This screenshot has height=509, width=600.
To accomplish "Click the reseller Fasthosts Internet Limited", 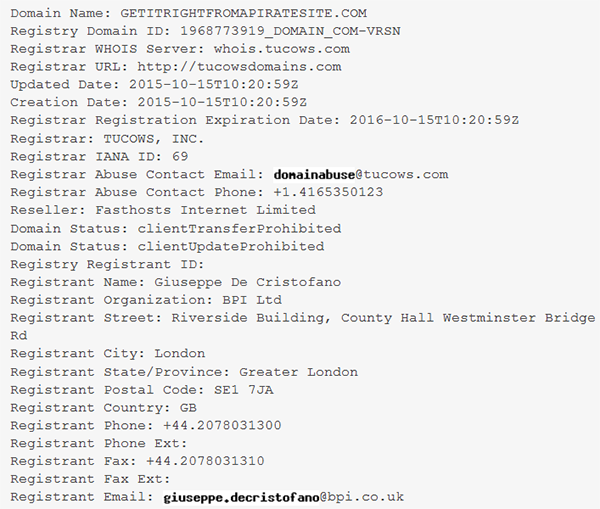I will point(205,210).
